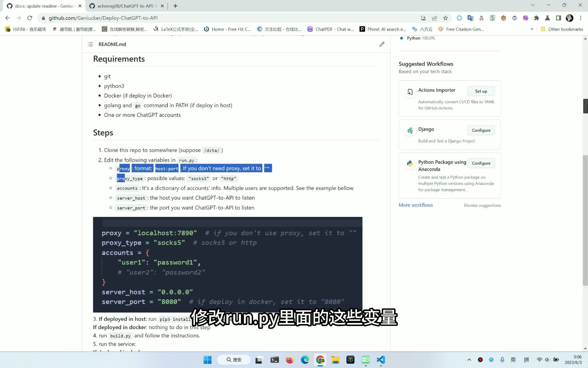This screenshot has width=588, height=368.
Task: Toggle the browser side panel
Action: [558, 18]
